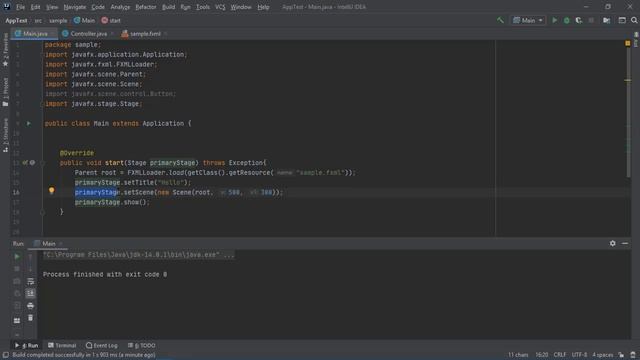
Task: Click Run with Coverage icon in toolbar
Action: point(578,20)
